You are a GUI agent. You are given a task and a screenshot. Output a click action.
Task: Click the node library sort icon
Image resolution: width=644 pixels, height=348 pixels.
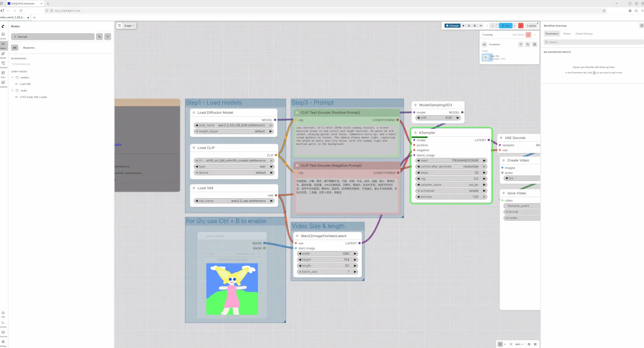[99, 37]
